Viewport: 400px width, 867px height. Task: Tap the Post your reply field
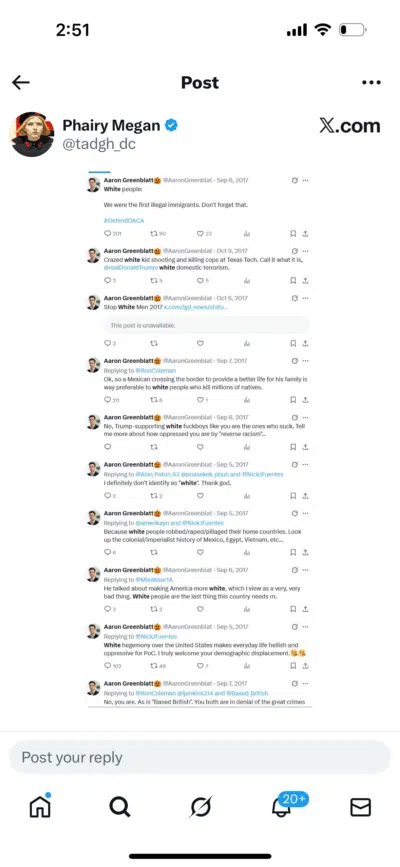(200, 758)
